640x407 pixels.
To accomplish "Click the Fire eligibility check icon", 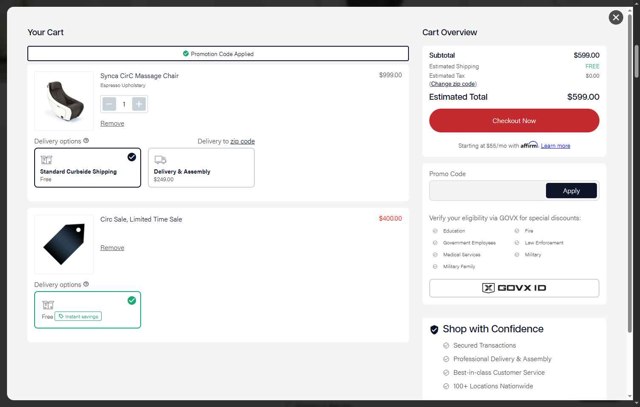I will pyautogui.click(x=517, y=231).
